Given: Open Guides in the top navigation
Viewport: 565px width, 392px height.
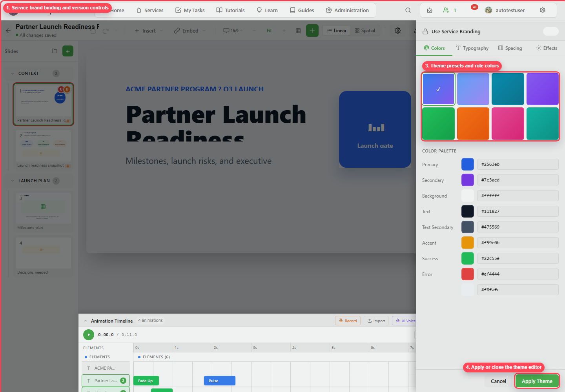Looking at the screenshot, I should [x=302, y=10].
